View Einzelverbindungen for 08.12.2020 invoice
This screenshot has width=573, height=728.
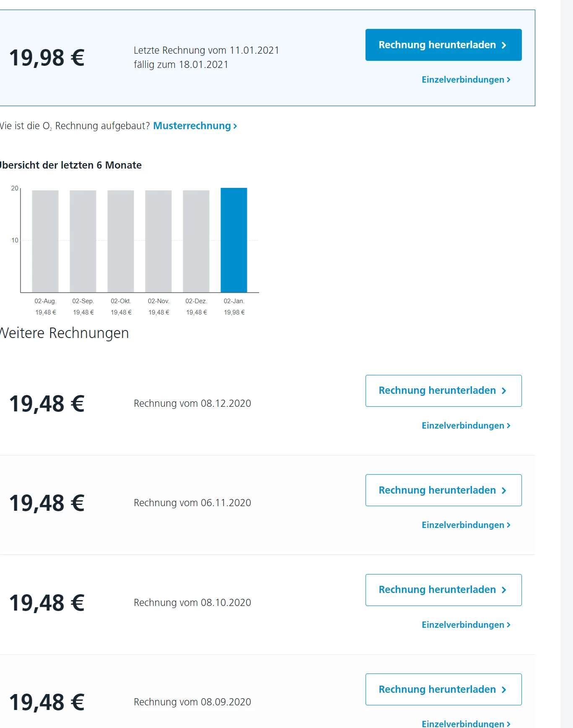pyautogui.click(x=466, y=426)
